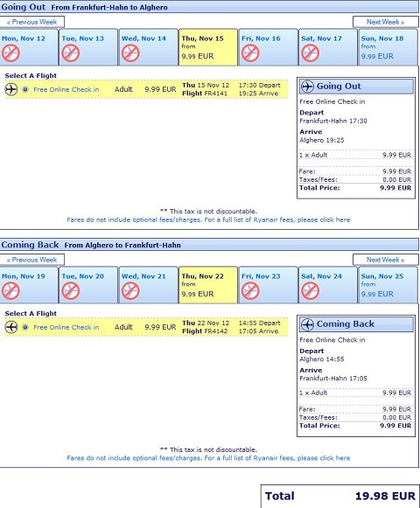Click airplane icon in Going Out summary header
420x508 pixels.
[x=307, y=87]
